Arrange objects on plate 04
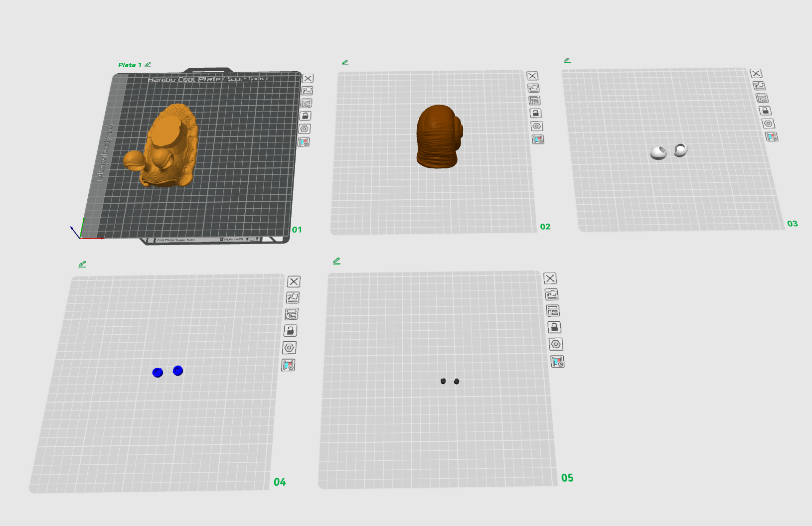The image size is (812, 526). click(292, 314)
